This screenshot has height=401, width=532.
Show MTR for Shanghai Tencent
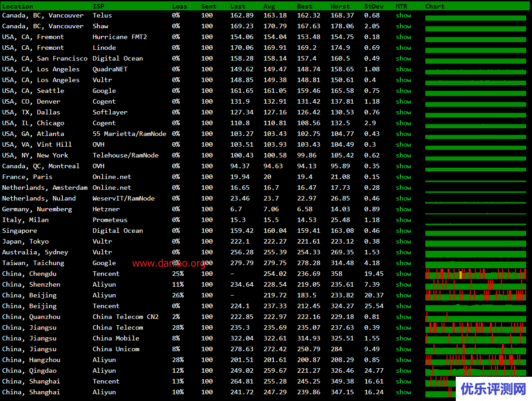click(x=403, y=381)
